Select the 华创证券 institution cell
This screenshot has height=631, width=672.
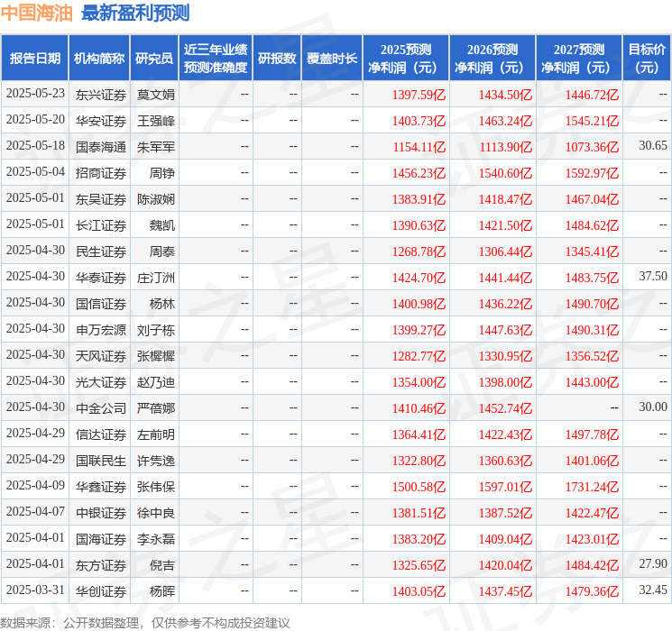click(x=101, y=590)
